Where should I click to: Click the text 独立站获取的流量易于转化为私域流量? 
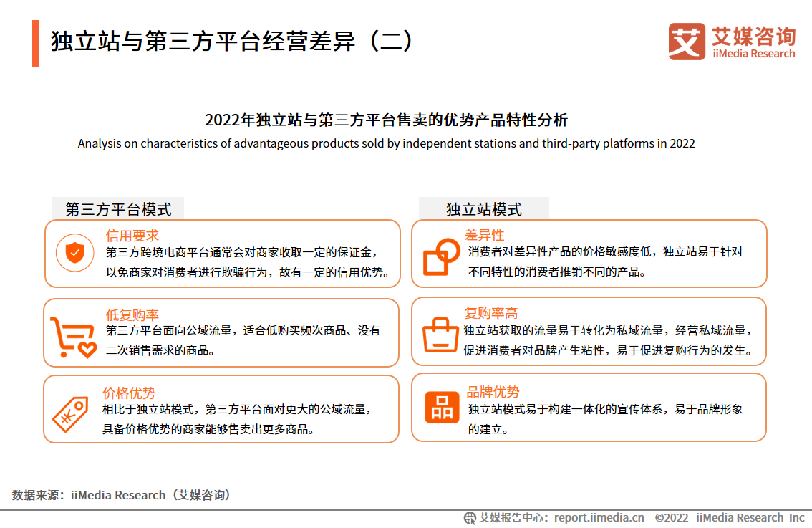pos(564,330)
